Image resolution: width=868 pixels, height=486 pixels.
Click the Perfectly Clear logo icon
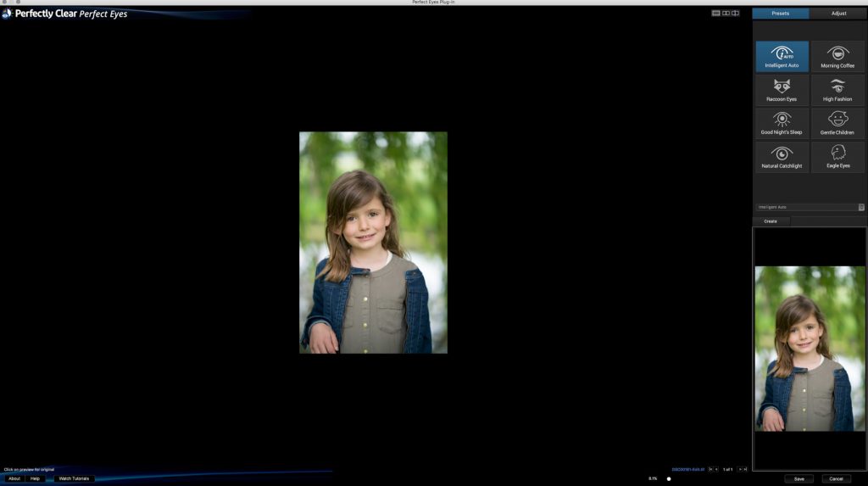click(x=7, y=14)
